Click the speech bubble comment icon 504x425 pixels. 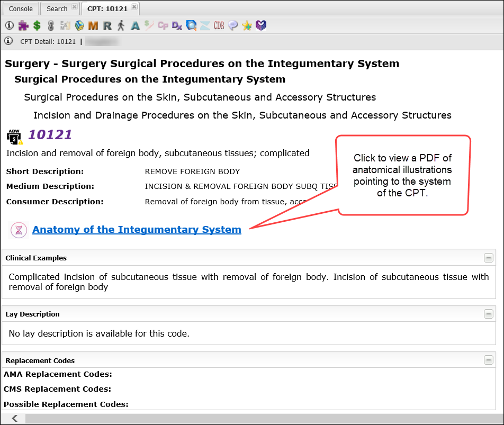(233, 25)
